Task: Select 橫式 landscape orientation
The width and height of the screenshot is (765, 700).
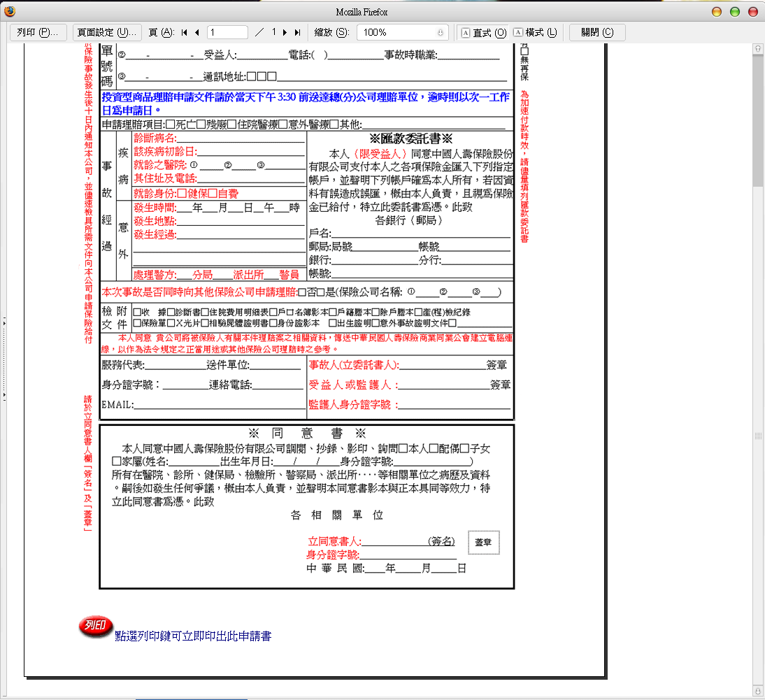Action: coord(535,32)
